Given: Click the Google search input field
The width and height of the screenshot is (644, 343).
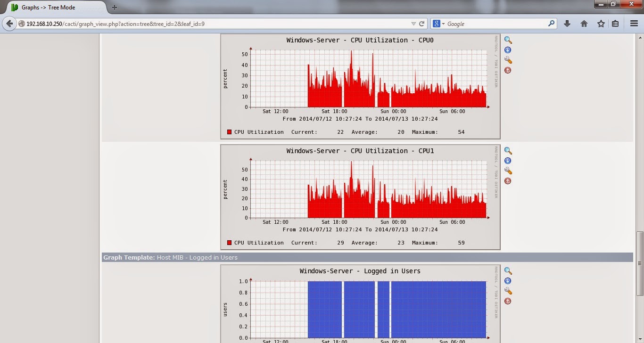Looking at the screenshot, I should click(x=496, y=24).
